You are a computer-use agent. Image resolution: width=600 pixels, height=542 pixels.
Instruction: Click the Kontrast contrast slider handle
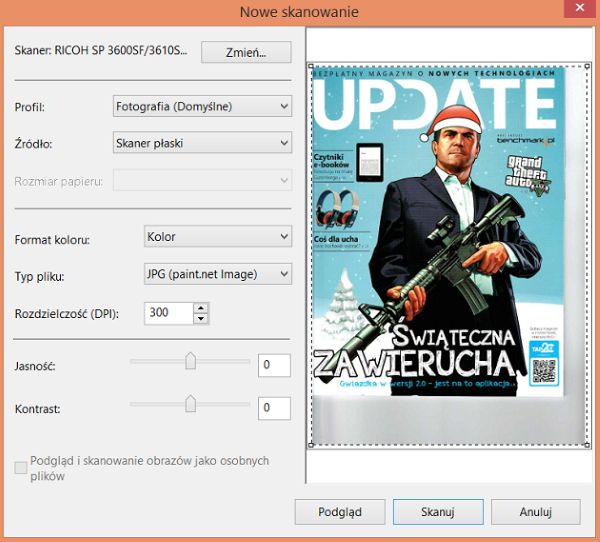[x=190, y=404]
